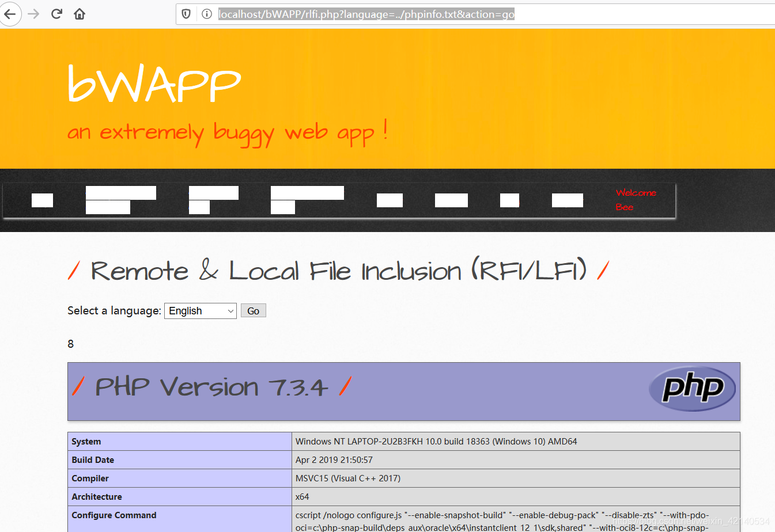Go to the browser home page icon
This screenshot has width=775, height=532.
(80, 14)
